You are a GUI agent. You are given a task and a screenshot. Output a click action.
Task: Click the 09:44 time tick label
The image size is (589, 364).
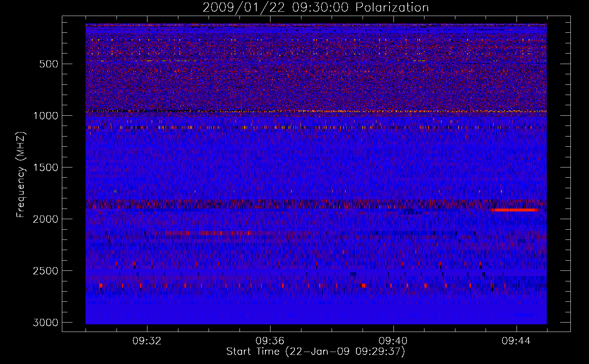click(x=516, y=341)
